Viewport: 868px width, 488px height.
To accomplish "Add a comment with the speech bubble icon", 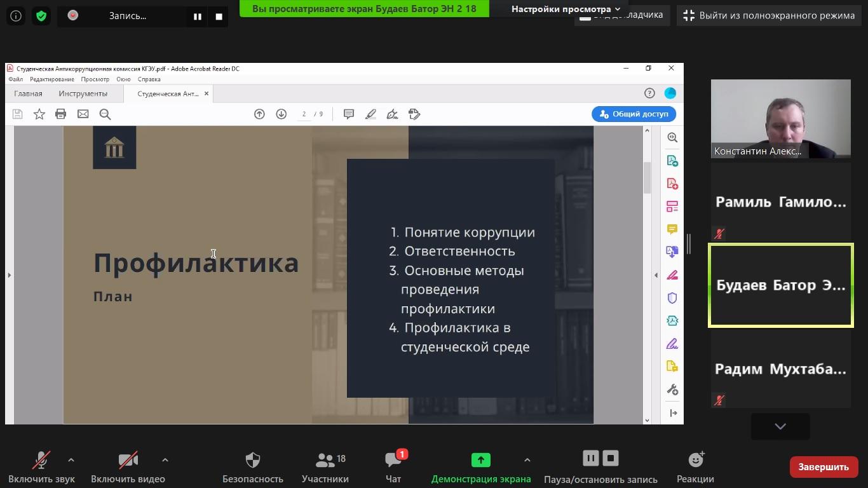I will click(x=349, y=114).
